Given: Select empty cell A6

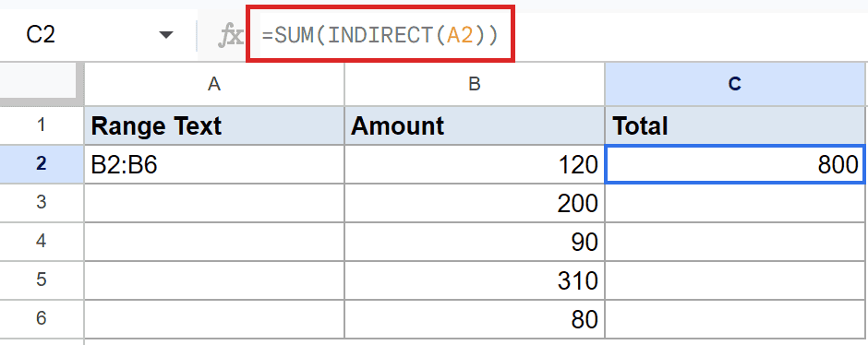Looking at the screenshot, I should pyautogui.click(x=214, y=319).
